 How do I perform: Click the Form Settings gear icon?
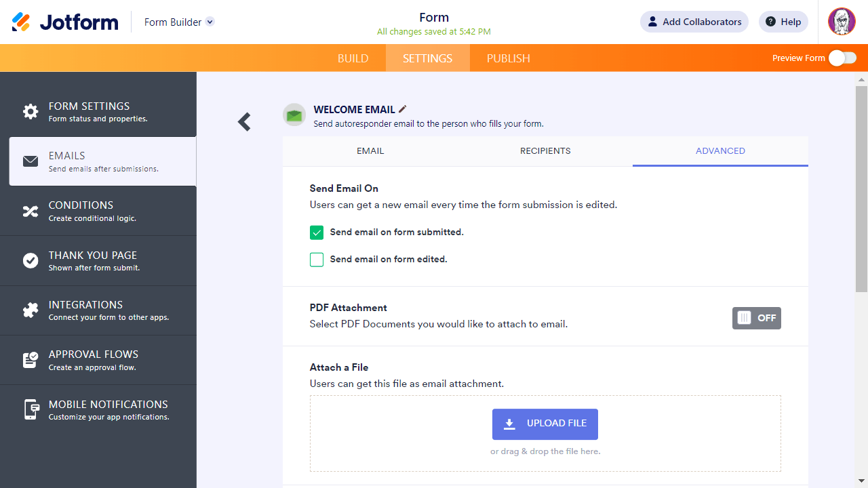coord(31,112)
